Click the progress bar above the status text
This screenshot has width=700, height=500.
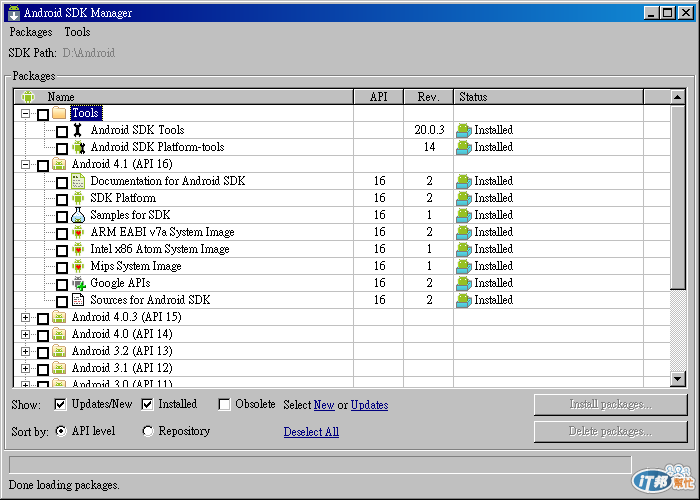320,465
